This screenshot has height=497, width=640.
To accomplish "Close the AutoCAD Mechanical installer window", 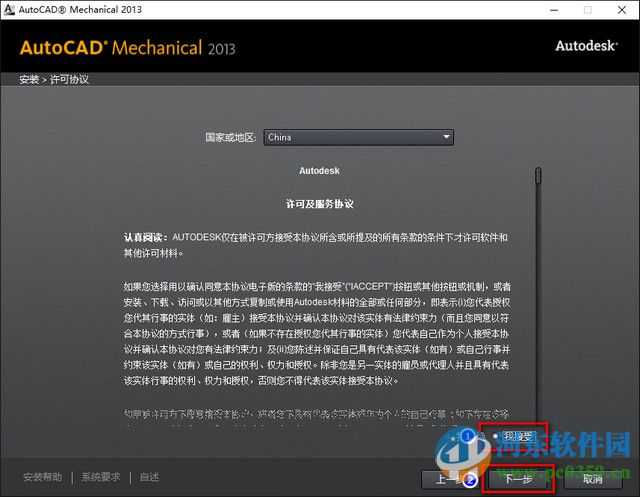I will pos(622,10).
